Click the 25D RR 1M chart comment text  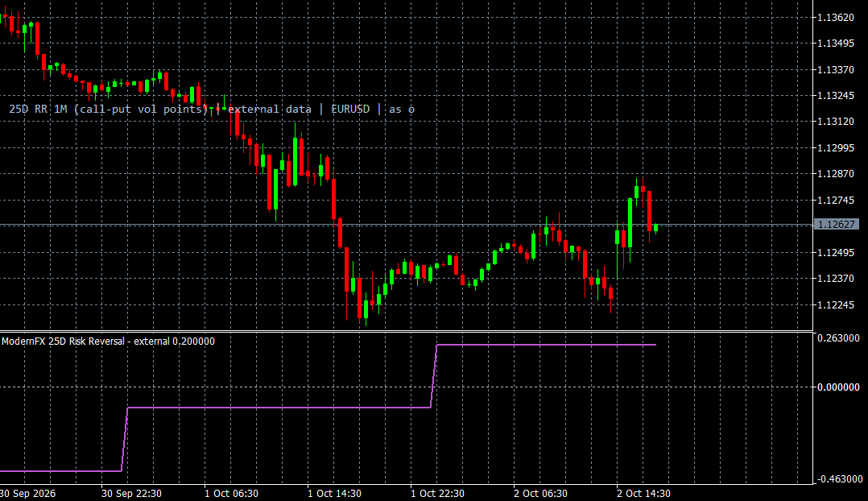pos(212,109)
